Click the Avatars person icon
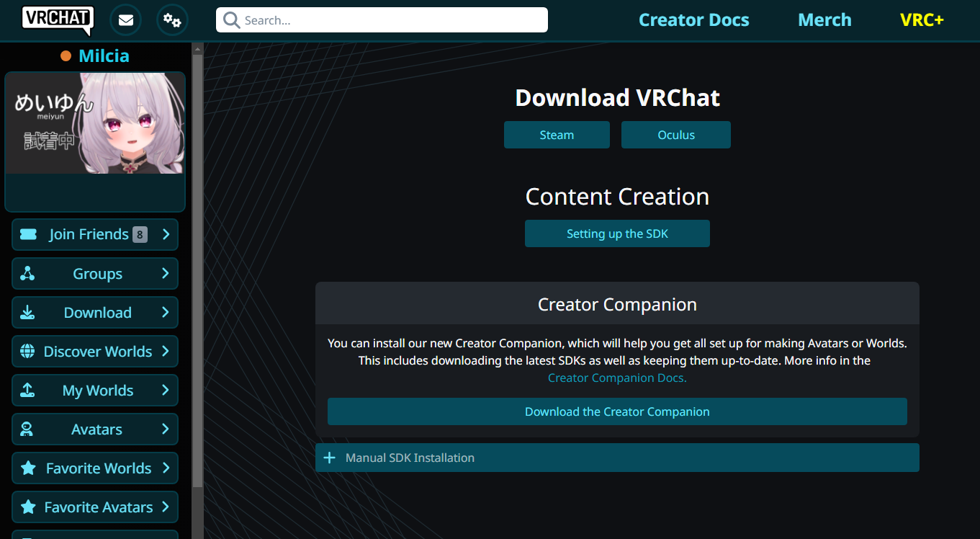Viewport: 980px width, 539px height. [x=27, y=429]
